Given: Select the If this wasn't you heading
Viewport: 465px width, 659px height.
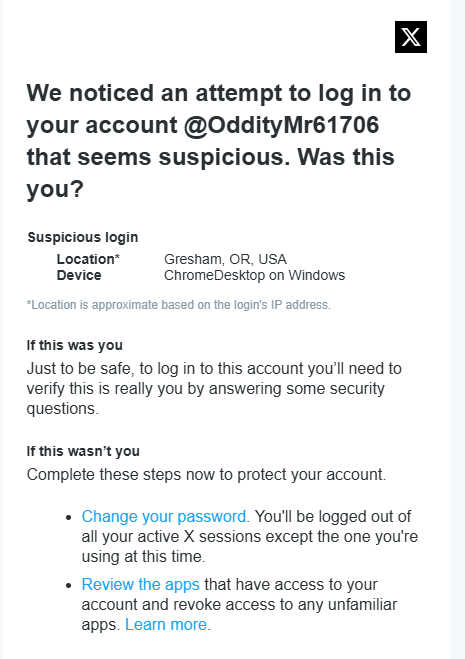Looking at the screenshot, I should 83,451.
